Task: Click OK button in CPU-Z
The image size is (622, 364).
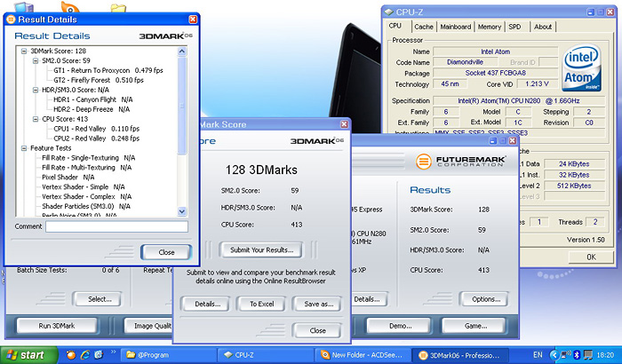Action: (x=591, y=257)
